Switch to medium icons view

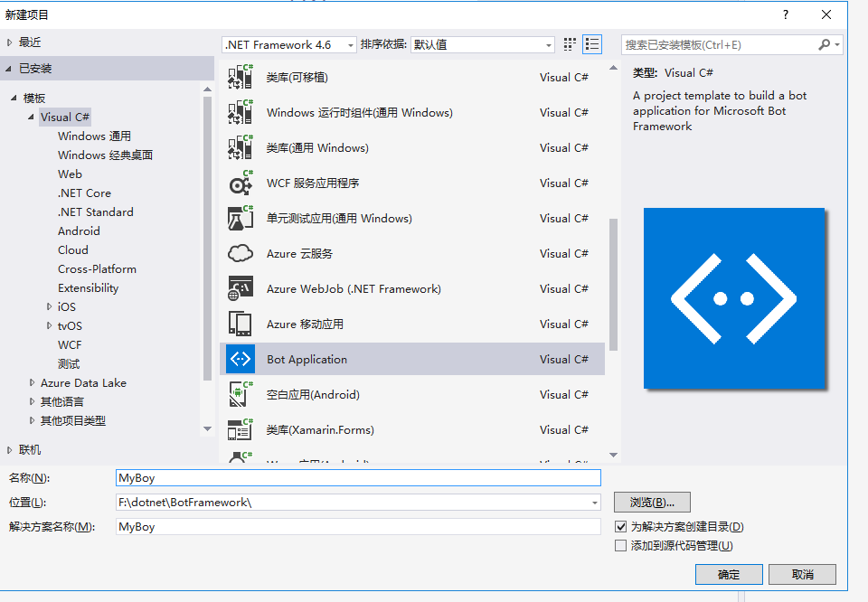coord(570,44)
